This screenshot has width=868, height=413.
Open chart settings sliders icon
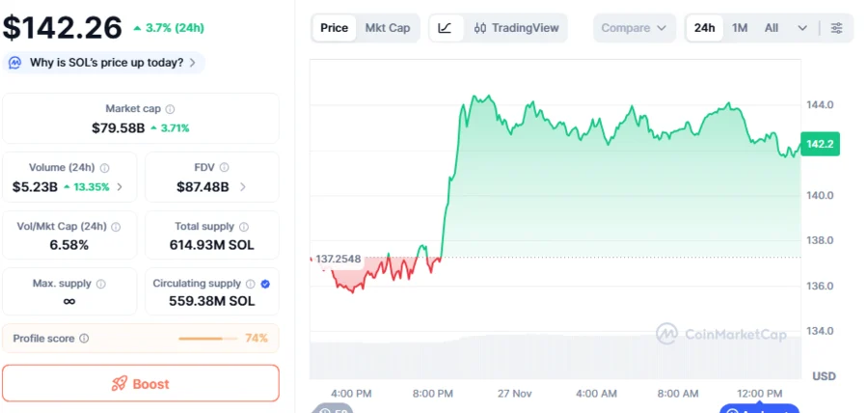836,28
